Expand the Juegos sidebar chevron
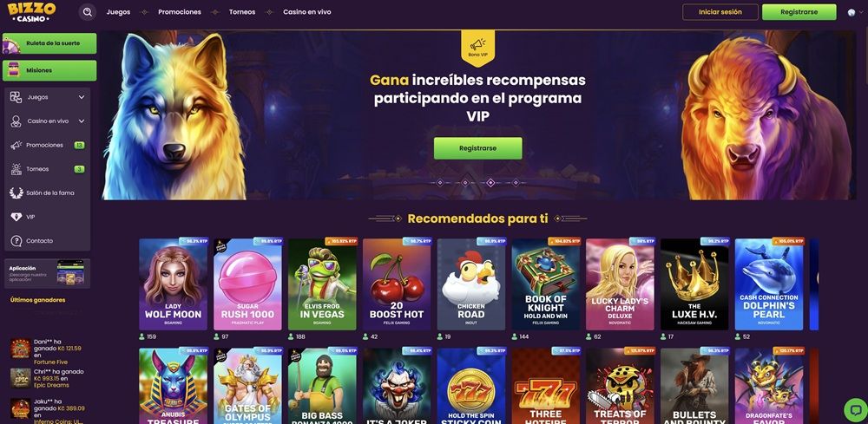Screen dimensions: 868x424 (x=82, y=97)
